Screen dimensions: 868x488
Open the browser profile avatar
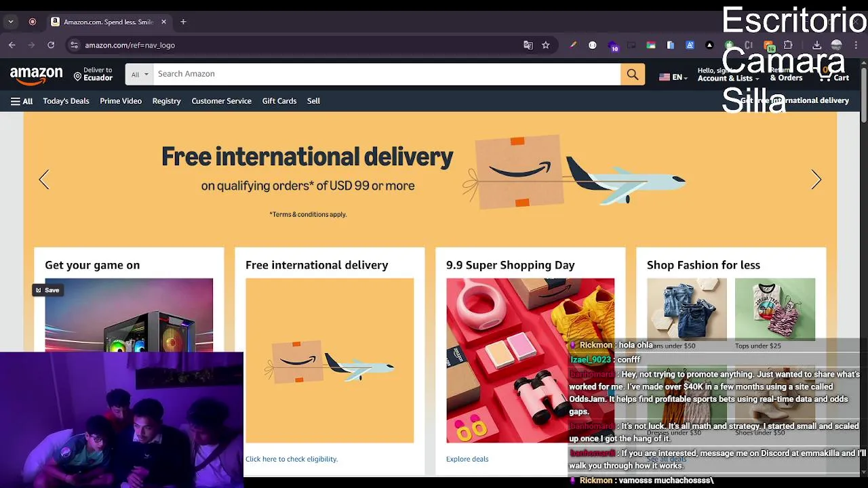click(x=836, y=45)
